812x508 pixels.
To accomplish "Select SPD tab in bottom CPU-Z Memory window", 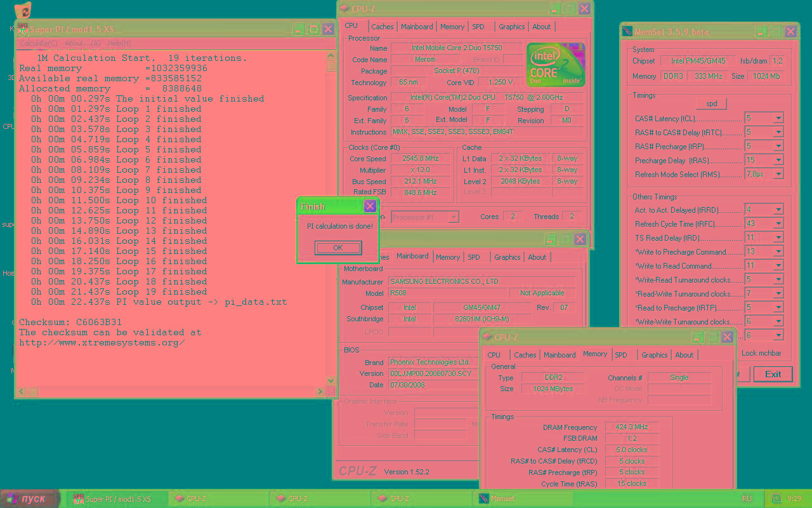I will tap(621, 355).
